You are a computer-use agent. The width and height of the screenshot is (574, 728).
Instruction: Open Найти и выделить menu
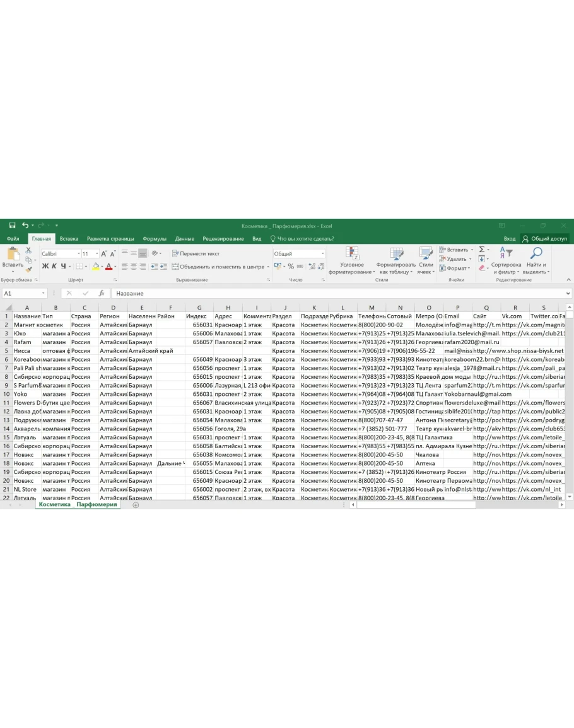coord(536,260)
